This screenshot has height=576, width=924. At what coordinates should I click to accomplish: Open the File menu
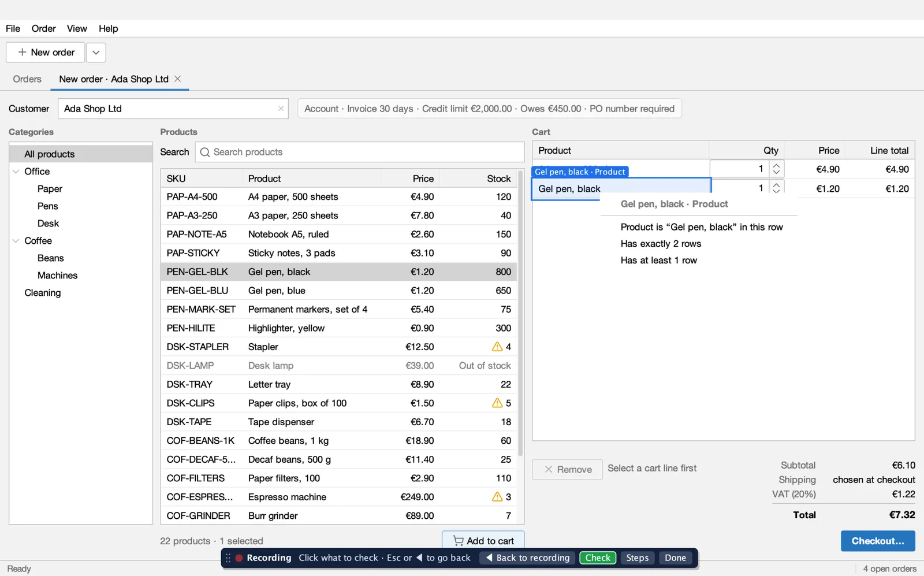coord(13,28)
